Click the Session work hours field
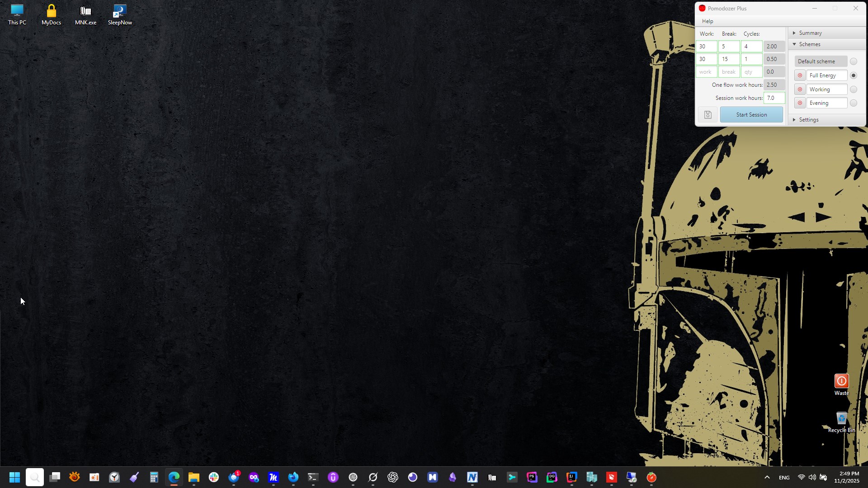 tap(774, 98)
